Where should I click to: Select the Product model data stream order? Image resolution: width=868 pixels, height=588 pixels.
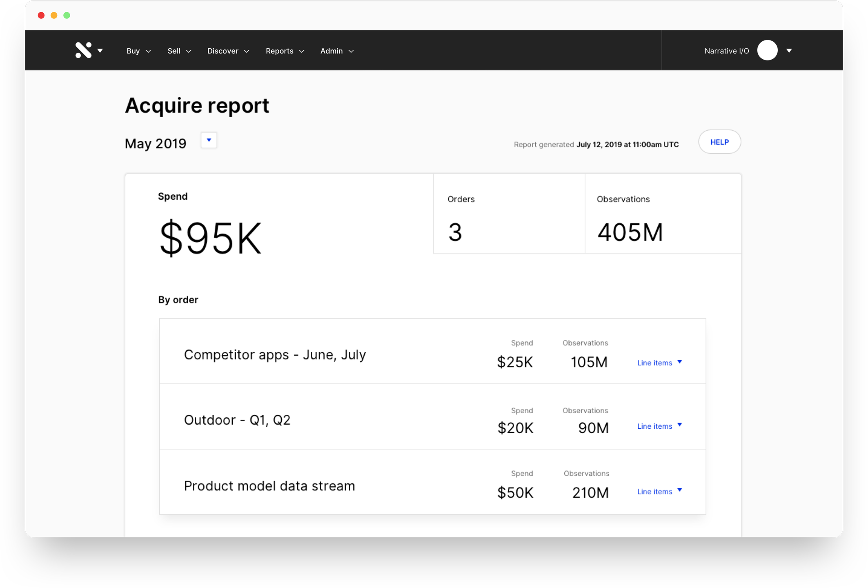pyautogui.click(x=269, y=486)
